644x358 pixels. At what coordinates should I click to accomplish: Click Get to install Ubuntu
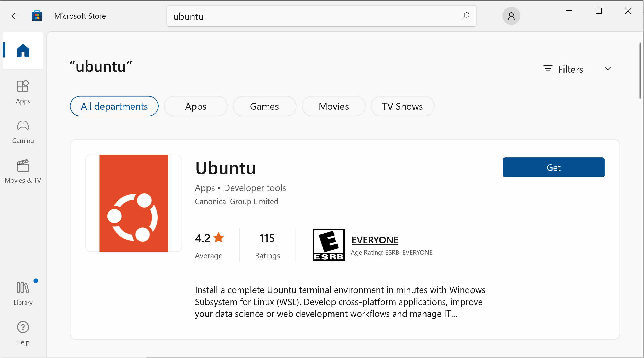[x=554, y=167]
